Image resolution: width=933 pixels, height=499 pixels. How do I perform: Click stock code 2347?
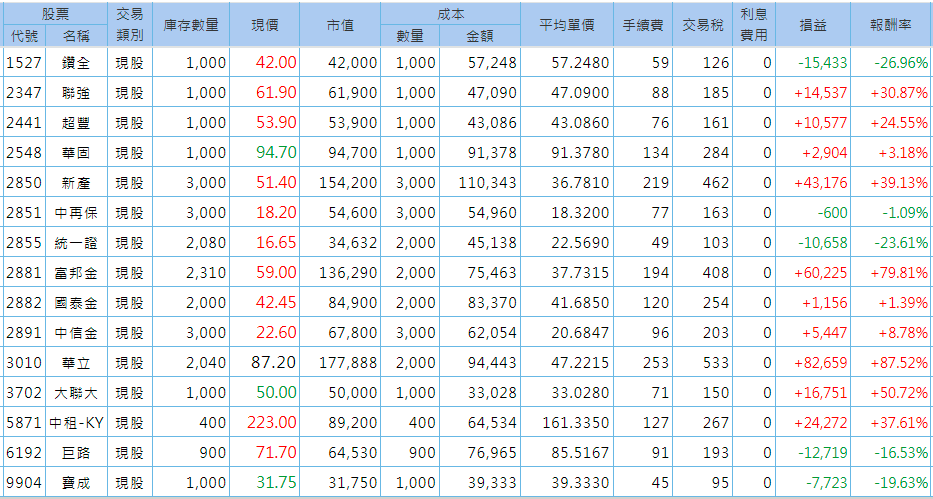[x=24, y=93]
